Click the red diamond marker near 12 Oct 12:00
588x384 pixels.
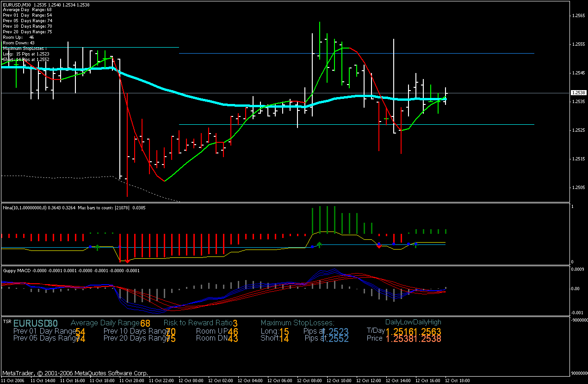379,246
